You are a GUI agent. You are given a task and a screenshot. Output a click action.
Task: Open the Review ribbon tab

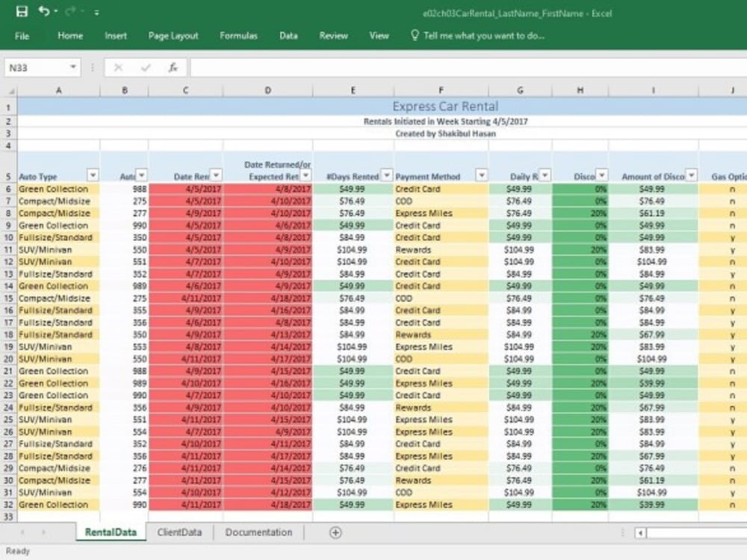(x=333, y=36)
